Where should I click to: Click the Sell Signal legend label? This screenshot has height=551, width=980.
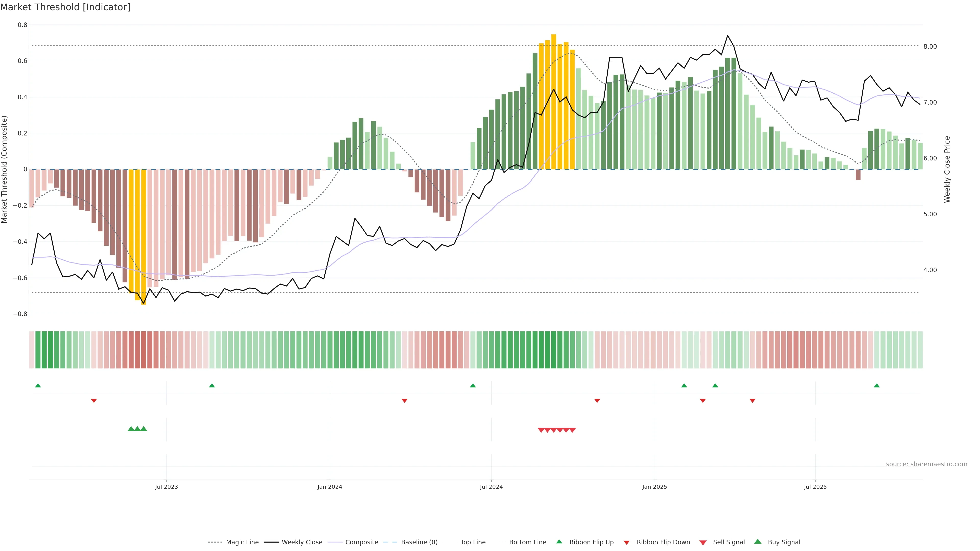(x=729, y=542)
